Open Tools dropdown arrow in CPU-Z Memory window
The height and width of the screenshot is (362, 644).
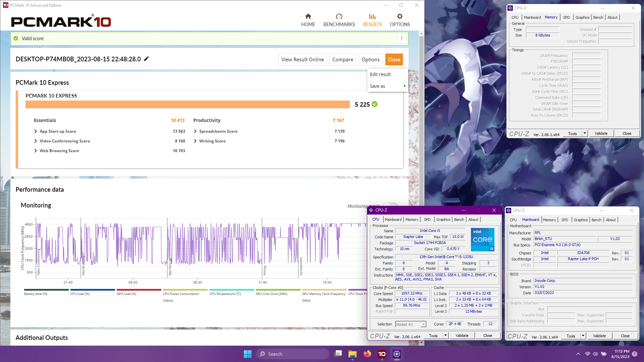point(585,133)
